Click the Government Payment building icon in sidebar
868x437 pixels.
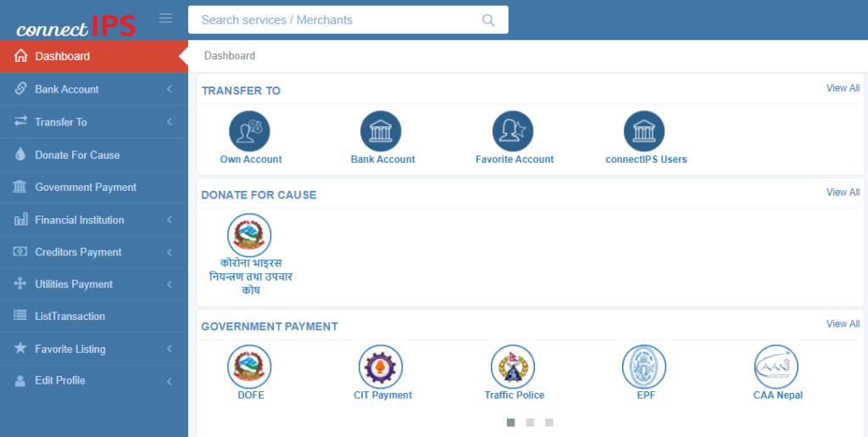tap(20, 187)
